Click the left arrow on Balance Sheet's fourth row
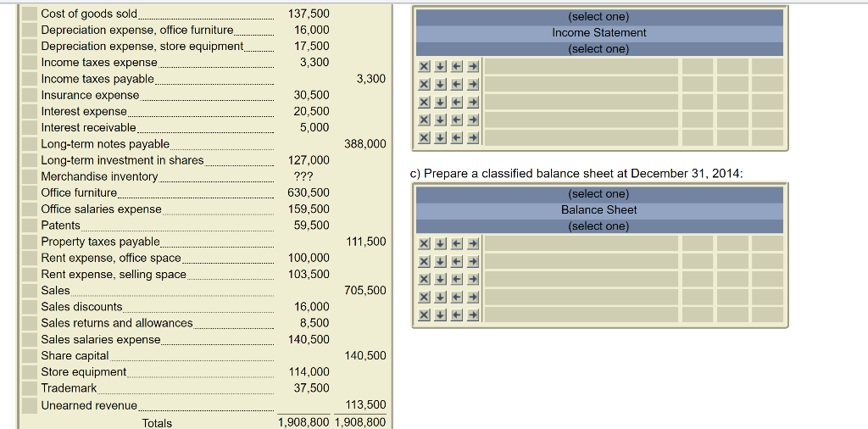 point(456,297)
